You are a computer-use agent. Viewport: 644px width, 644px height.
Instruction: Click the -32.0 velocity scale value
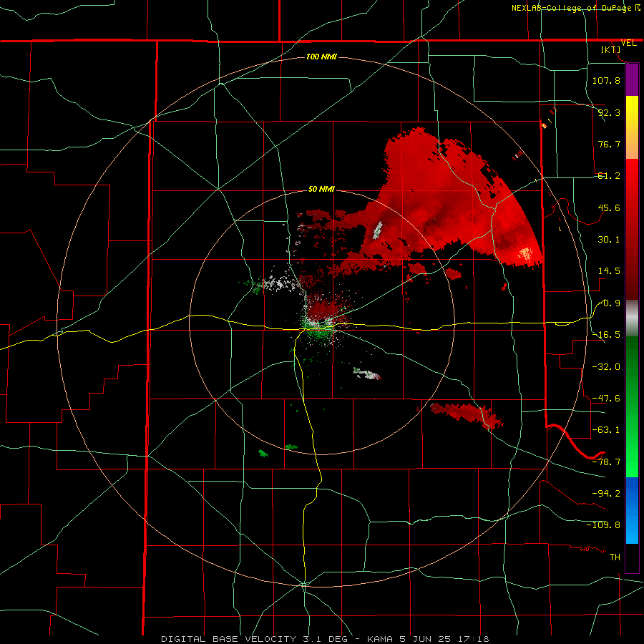[x=606, y=367]
